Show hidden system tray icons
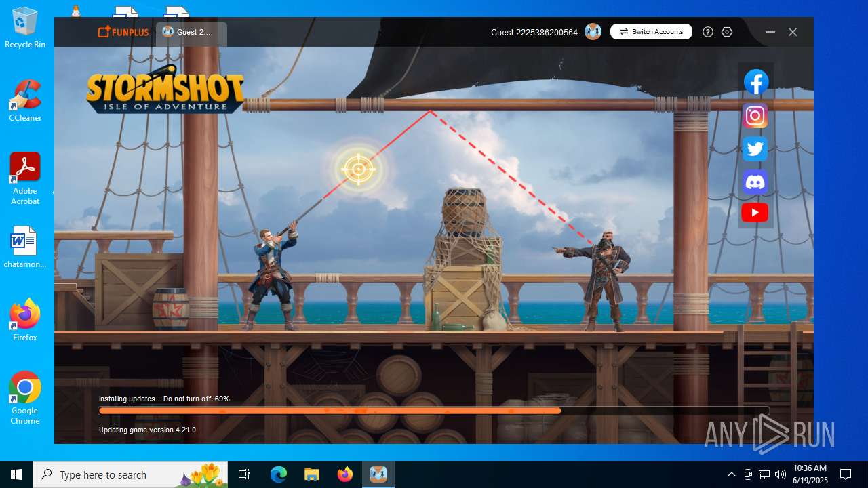868x488 pixels. pos(731,474)
